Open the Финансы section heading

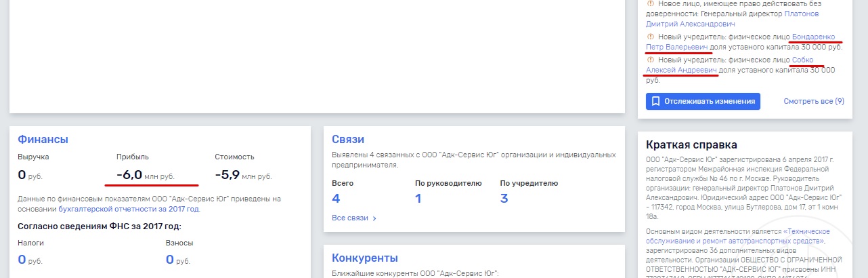pos(43,140)
